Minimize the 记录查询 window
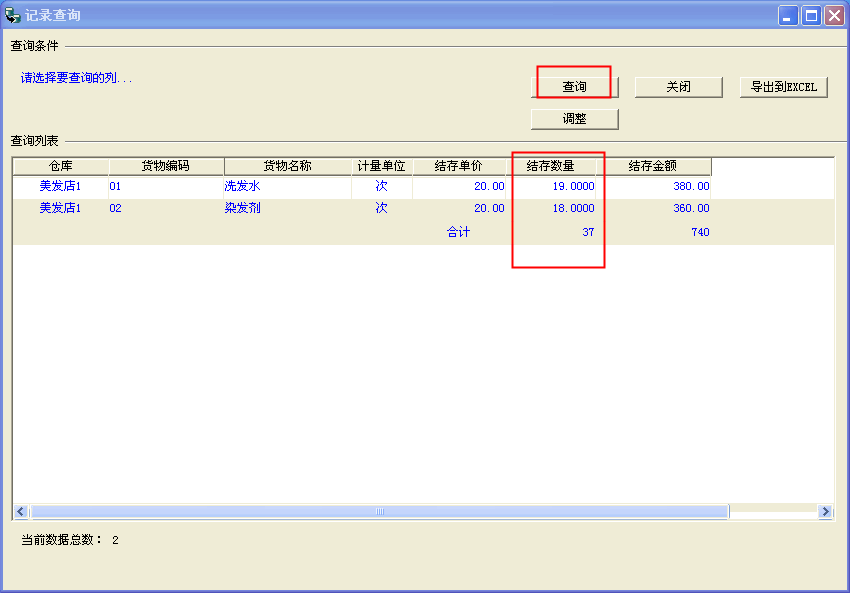The width and height of the screenshot is (850, 593). point(788,15)
